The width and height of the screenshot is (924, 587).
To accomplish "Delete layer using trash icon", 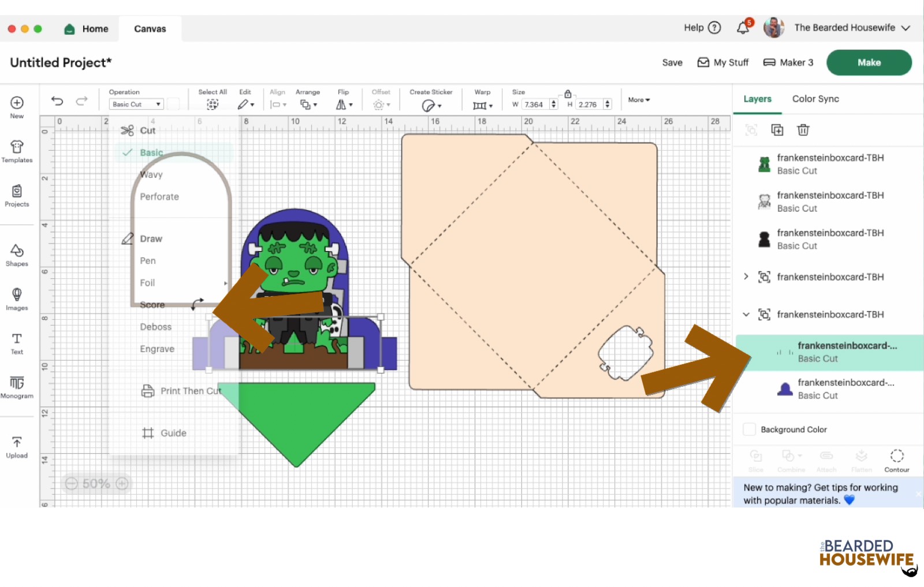I will (803, 130).
